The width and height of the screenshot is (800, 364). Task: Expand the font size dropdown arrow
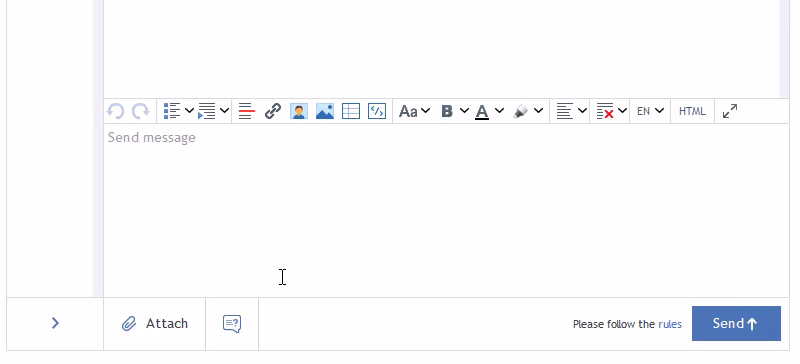426,110
